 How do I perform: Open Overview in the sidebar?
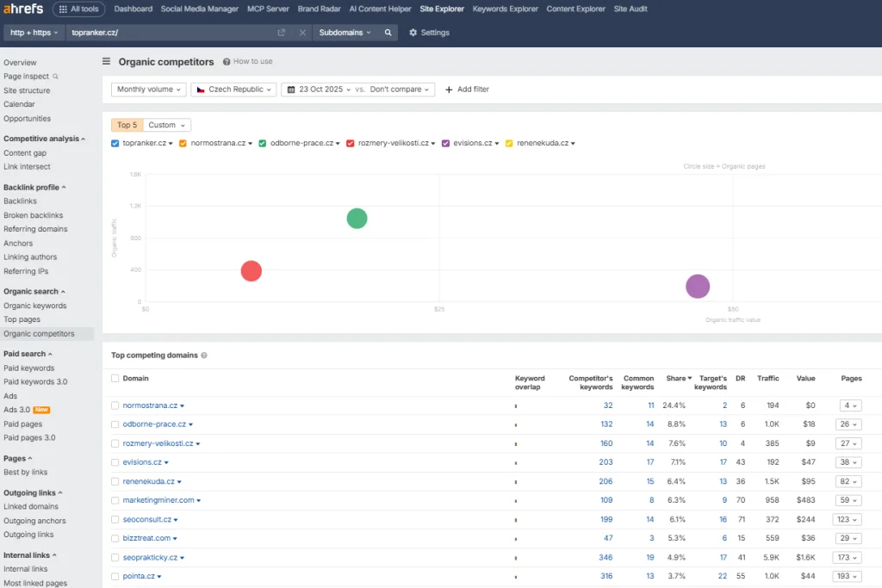tap(20, 62)
